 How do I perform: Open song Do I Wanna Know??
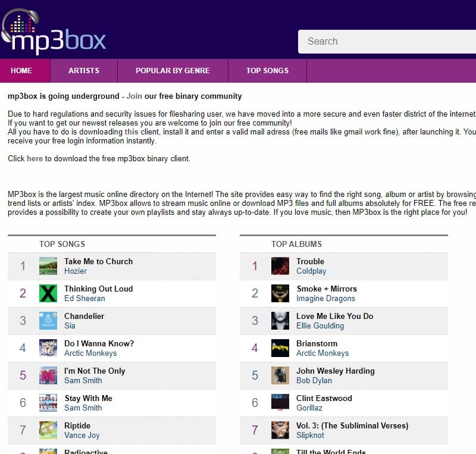[99, 343]
